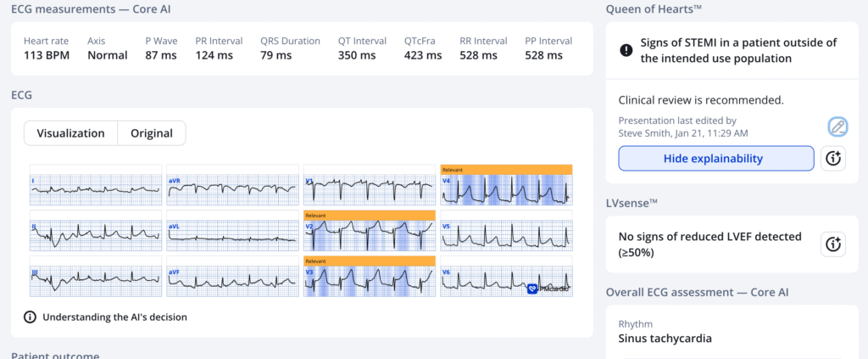Image resolution: width=868 pixels, height=359 pixels.
Task: Click the Heart rate 113 BPM value
Action: (47, 55)
